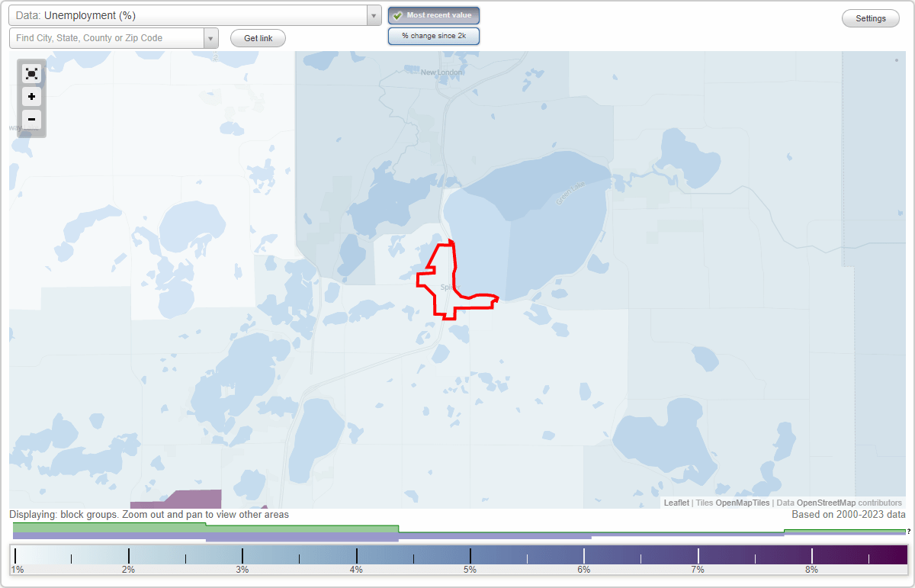This screenshot has width=915, height=588.
Task: Open the Leaflet attribution link
Action: coord(676,503)
